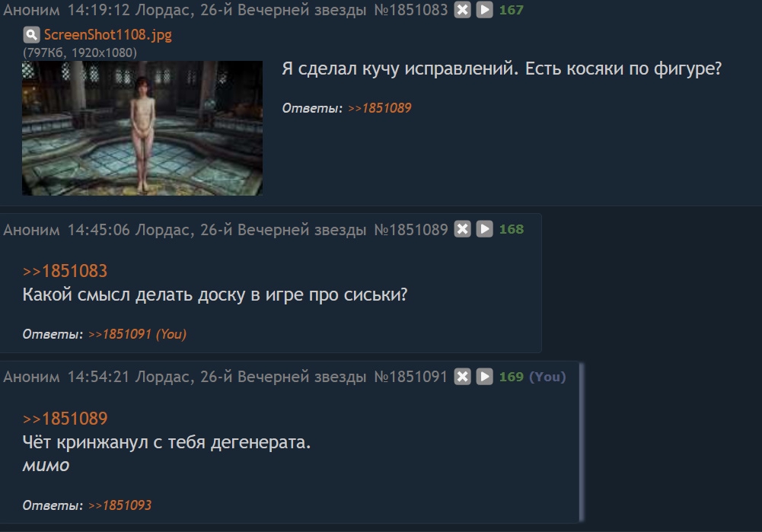This screenshot has height=532, width=762.
Task: Click post number №1851091 to reply
Action: (x=410, y=377)
